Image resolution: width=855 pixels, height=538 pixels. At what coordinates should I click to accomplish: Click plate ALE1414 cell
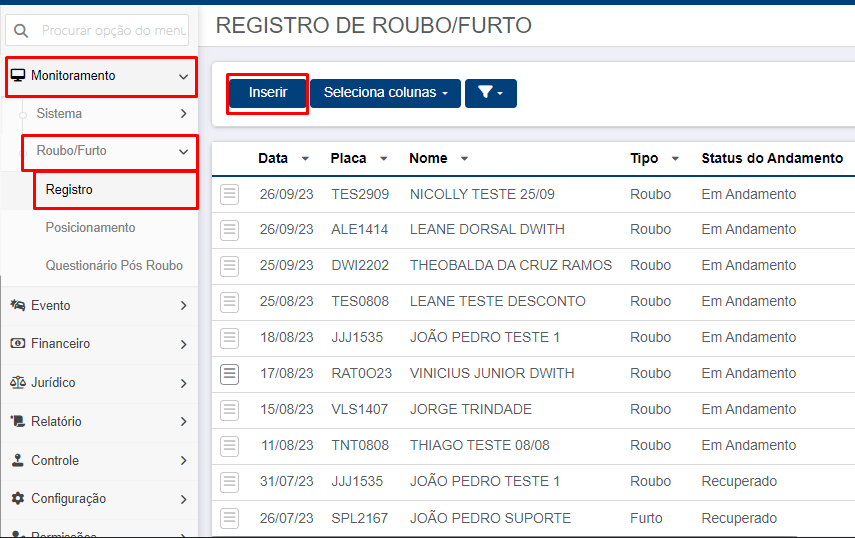(x=359, y=229)
